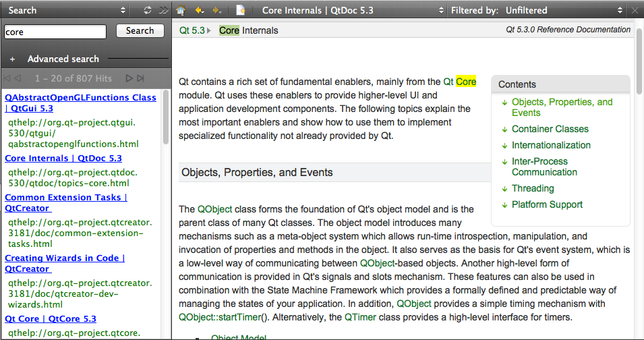The width and height of the screenshot is (644, 340).
Task: Go to the Help home page
Action: (x=180, y=10)
